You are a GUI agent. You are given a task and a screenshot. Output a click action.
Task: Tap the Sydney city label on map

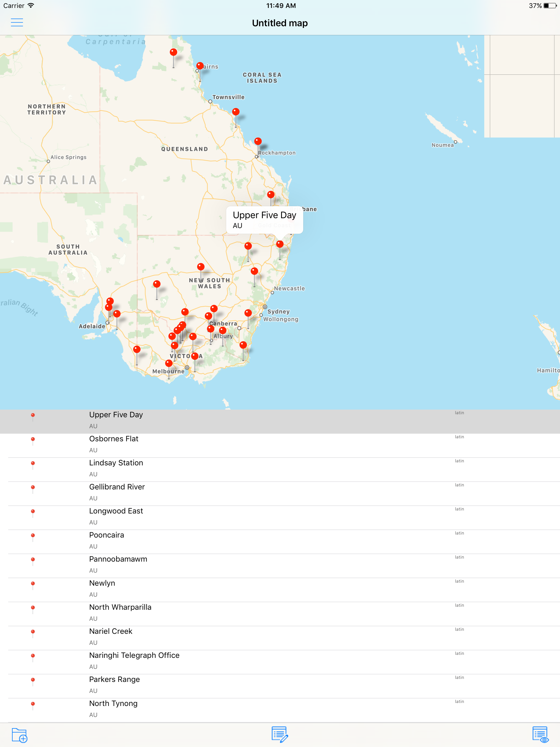(278, 311)
